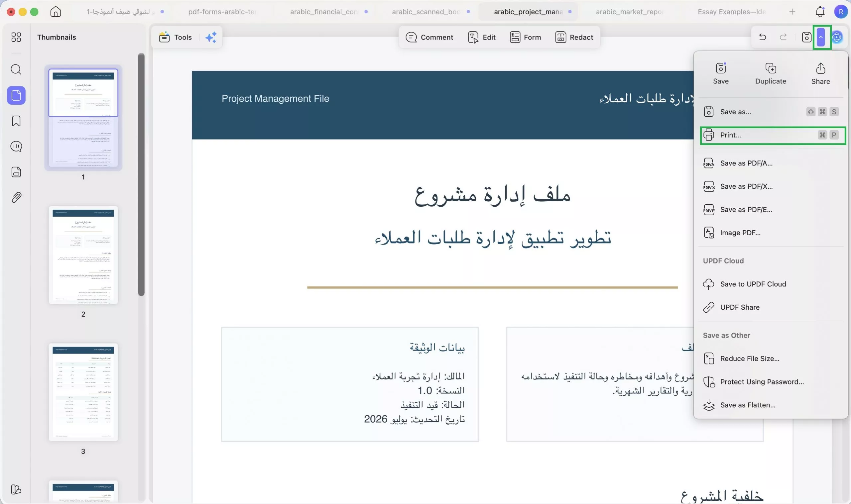Image resolution: width=851 pixels, height=504 pixels.
Task: Click the sidebar bottom layers icon
Action: click(16, 489)
